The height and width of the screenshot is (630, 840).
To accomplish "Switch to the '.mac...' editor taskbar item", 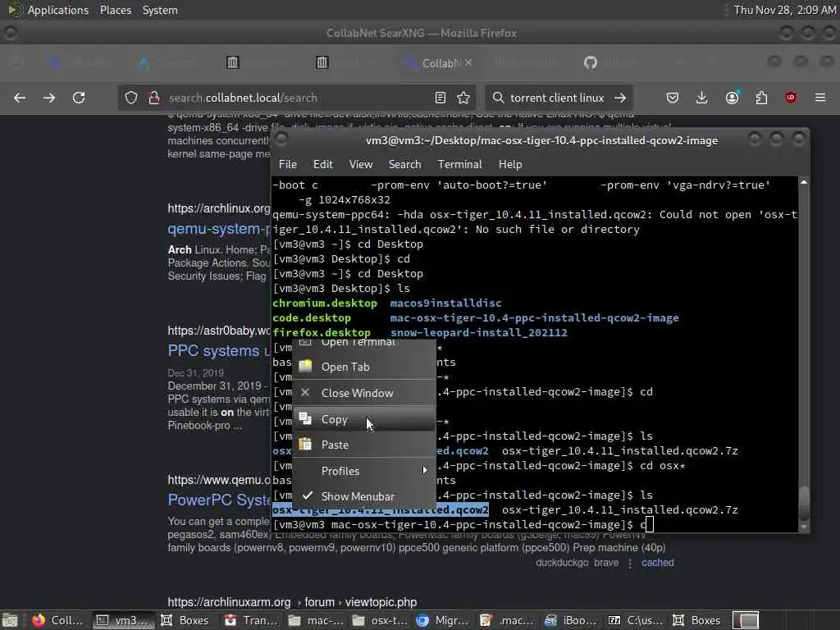I will pyautogui.click(x=507, y=620).
